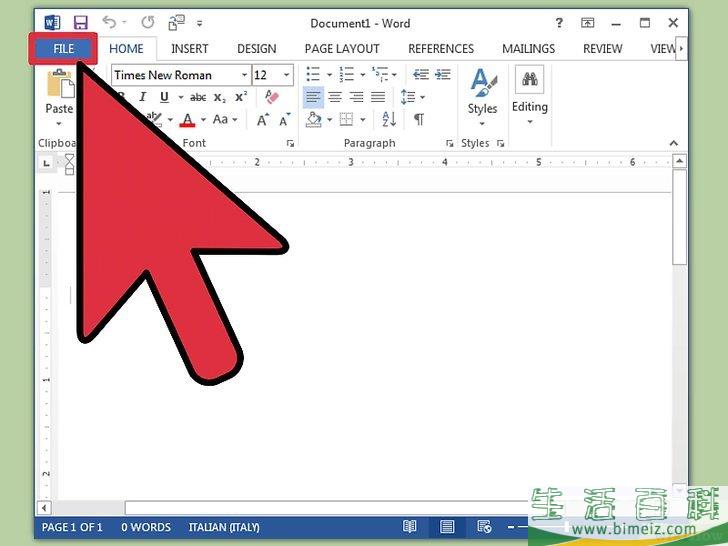This screenshot has height=546, width=728.
Task: Open the Editing binoculars menu
Action: pyautogui.click(x=530, y=95)
